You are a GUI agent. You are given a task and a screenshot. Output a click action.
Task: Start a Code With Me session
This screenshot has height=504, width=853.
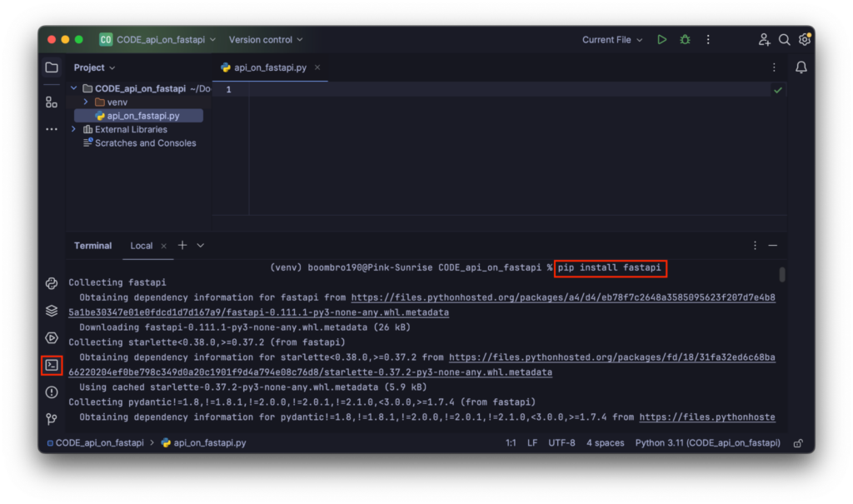(765, 39)
